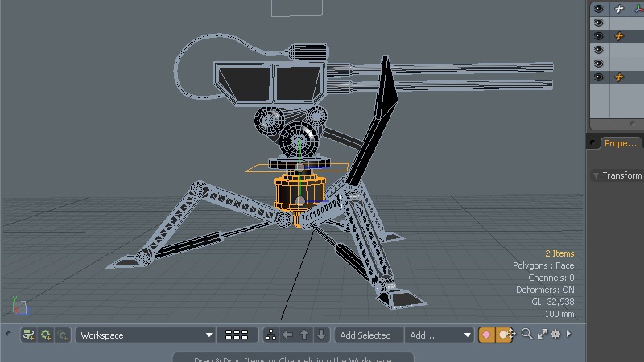Image resolution: width=644 pixels, height=362 pixels.
Task: Click the small round handle below the item list
Action: 633,124
